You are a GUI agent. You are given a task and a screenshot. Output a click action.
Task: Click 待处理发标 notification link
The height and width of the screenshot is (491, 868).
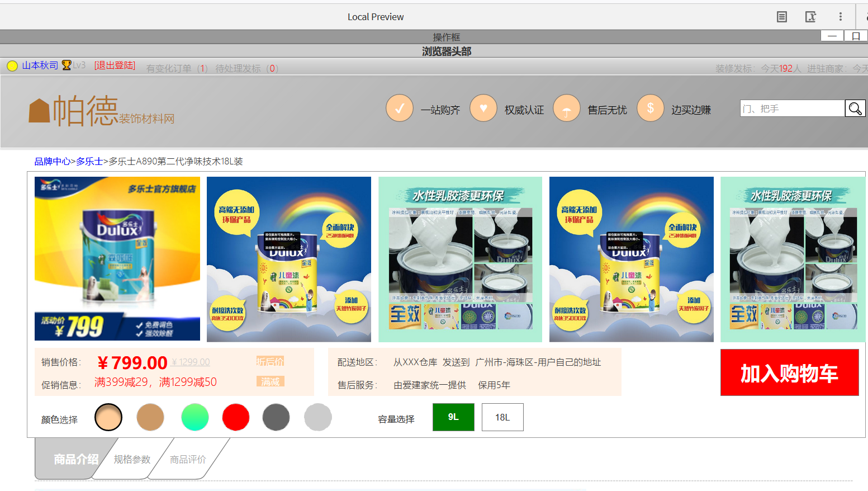[247, 68]
